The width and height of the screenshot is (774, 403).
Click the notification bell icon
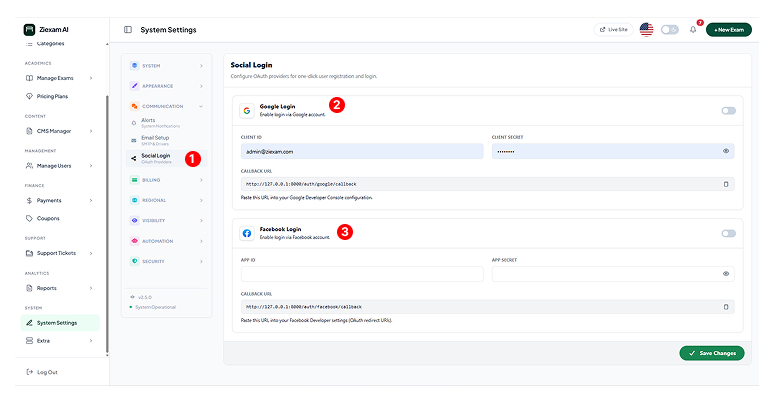(693, 30)
